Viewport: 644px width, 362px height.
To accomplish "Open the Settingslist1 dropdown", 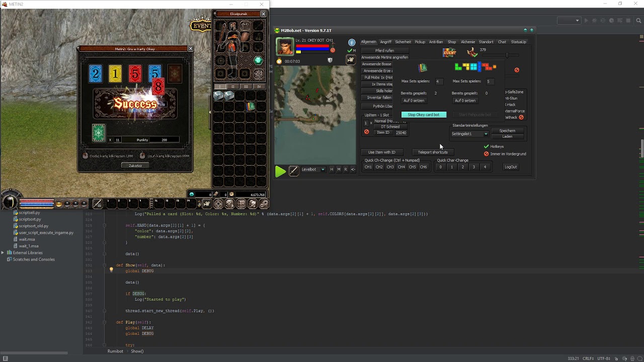I will pyautogui.click(x=469, y=134).
